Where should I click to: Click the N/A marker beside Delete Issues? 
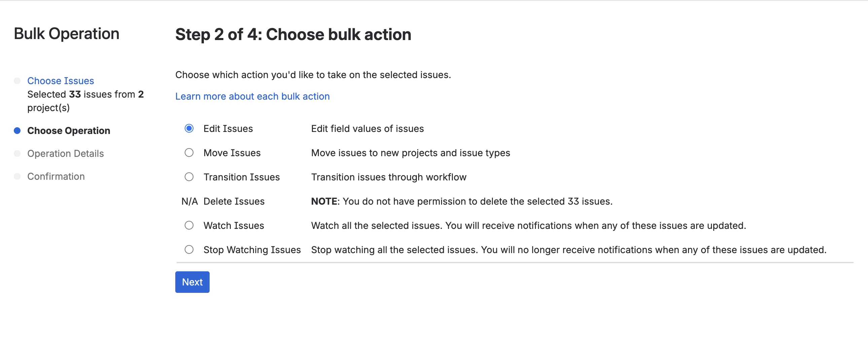(189, 201)
